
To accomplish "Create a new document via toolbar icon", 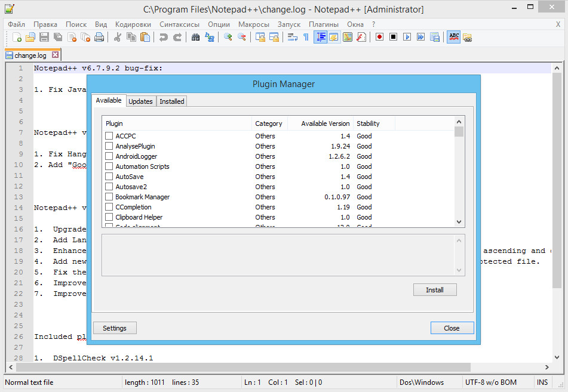I will (17, 37).
